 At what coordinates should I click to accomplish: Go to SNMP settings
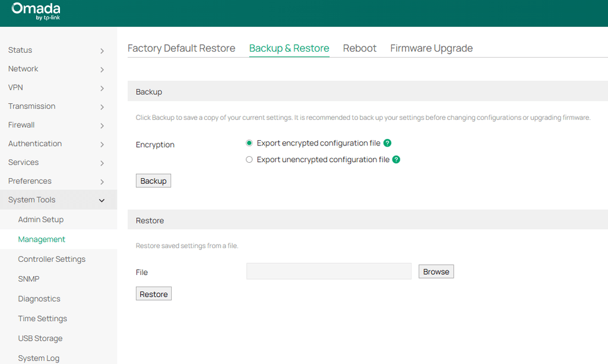(59, 278)
